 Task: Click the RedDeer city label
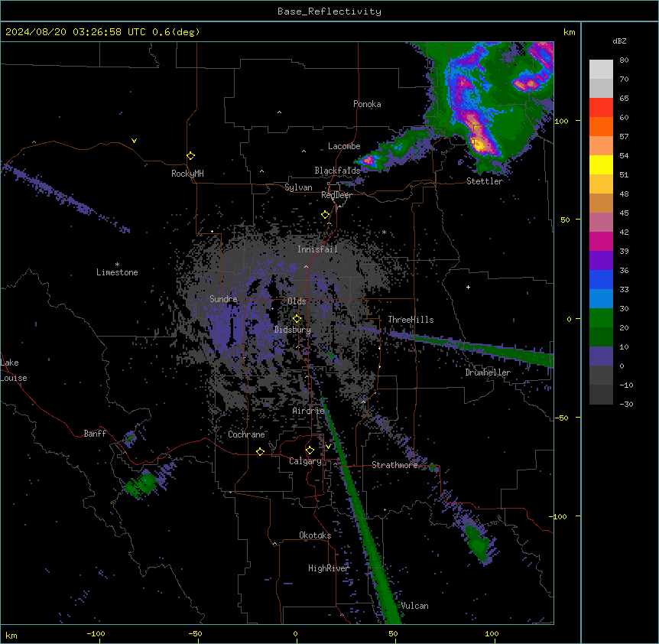click(336, 195)
